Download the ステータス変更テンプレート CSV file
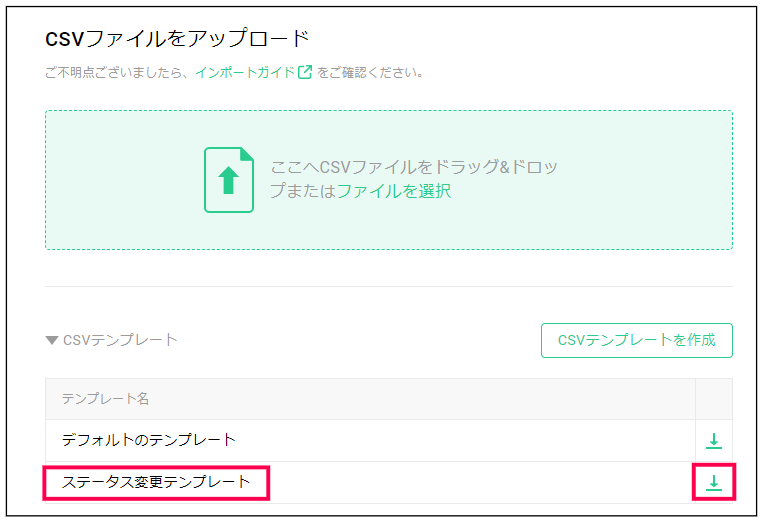 click(713, 482)
